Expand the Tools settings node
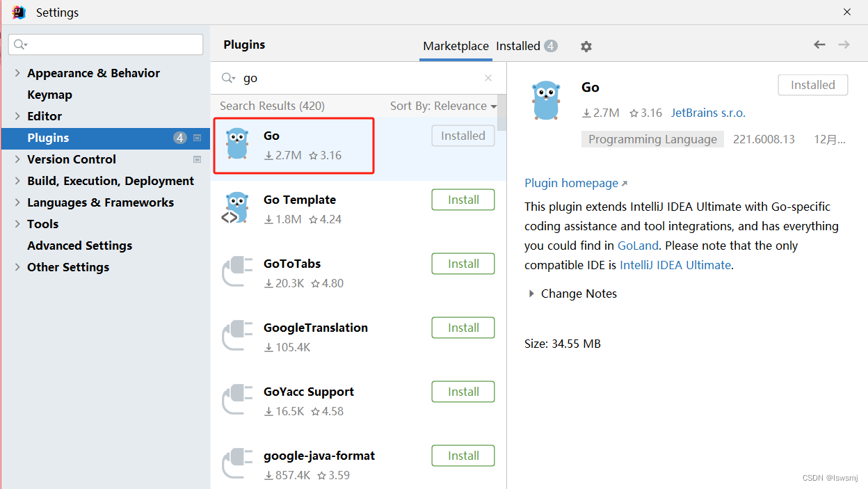868x489 pixels. tap(17, 224)
